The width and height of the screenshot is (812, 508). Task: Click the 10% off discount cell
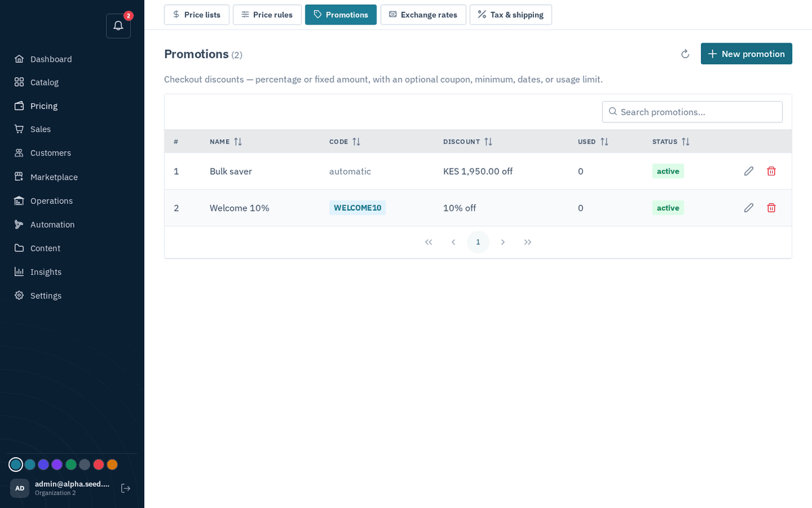point(459,208)
